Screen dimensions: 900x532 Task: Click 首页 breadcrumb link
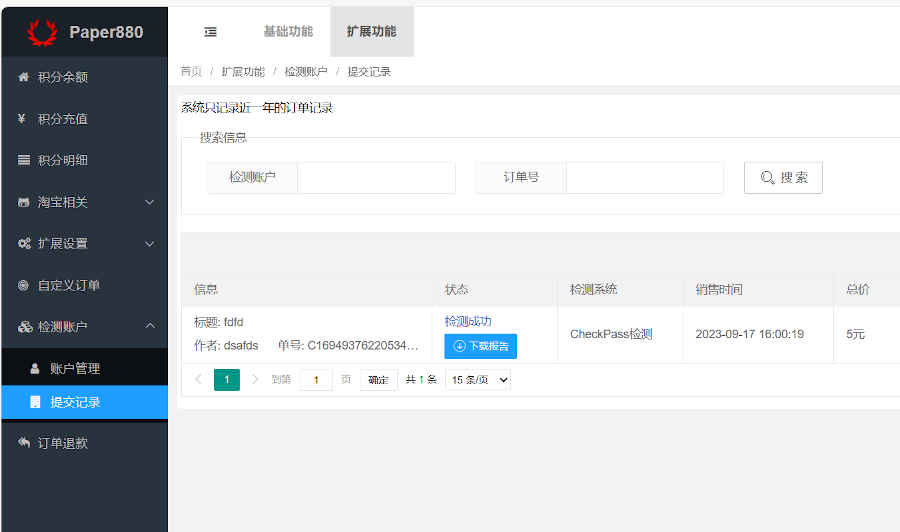click(191, 72)
